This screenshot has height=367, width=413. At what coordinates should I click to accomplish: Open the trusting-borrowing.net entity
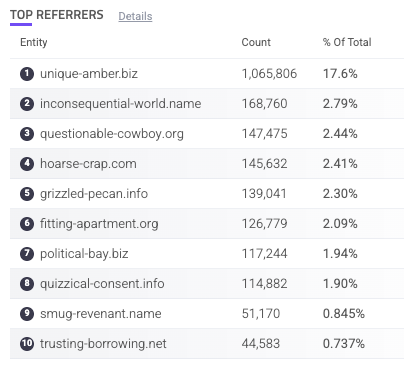pyautogui.click(x=103, y=344)
